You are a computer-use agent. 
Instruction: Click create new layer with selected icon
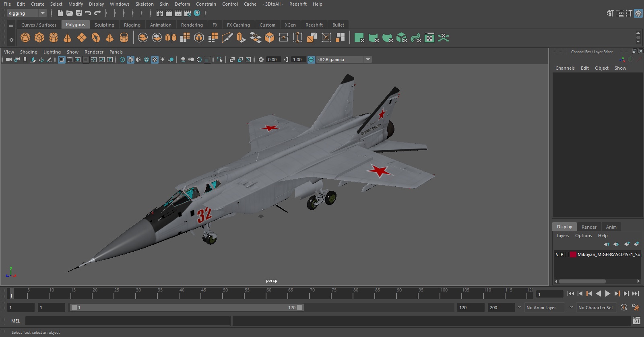[636, 244]
